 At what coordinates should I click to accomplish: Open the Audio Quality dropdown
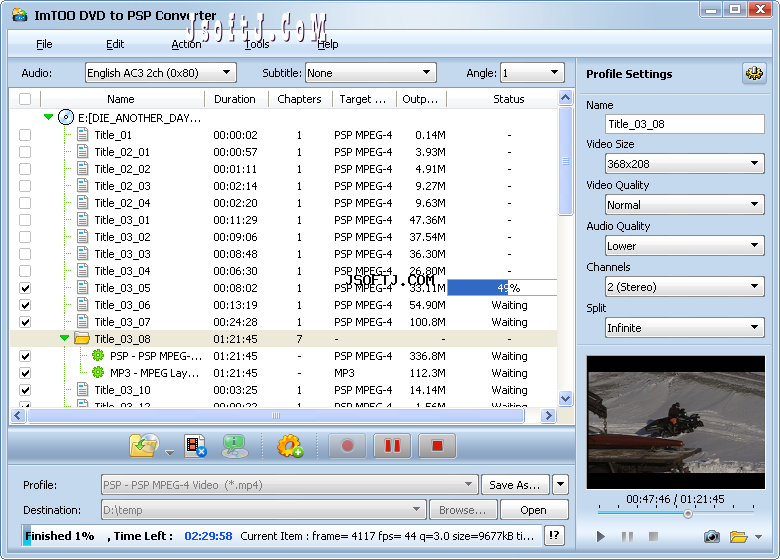coord(685,246)
